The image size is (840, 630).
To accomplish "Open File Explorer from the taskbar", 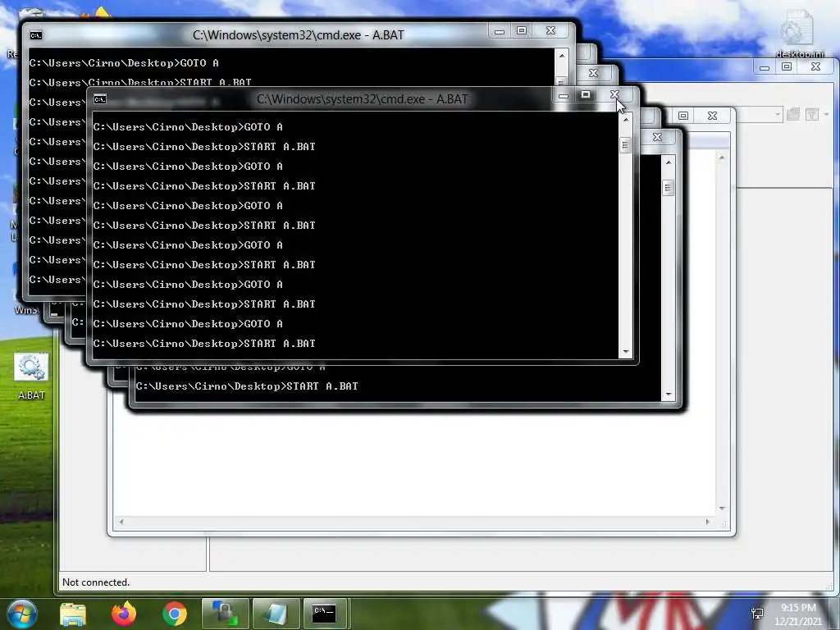I will tap(73, 614).
